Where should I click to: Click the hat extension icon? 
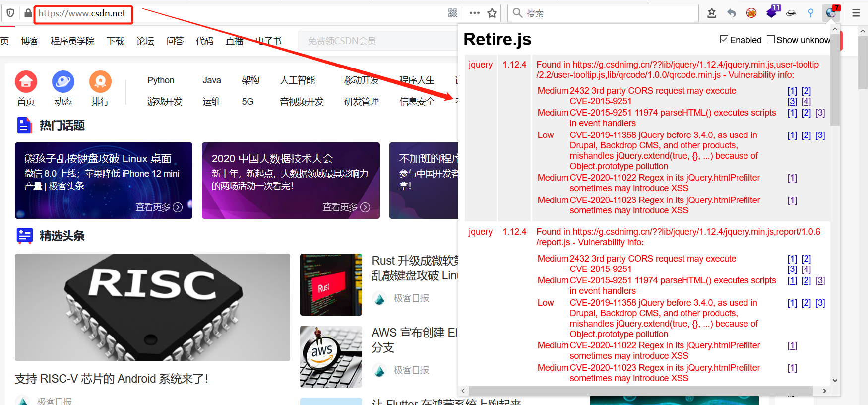(791, 13)
